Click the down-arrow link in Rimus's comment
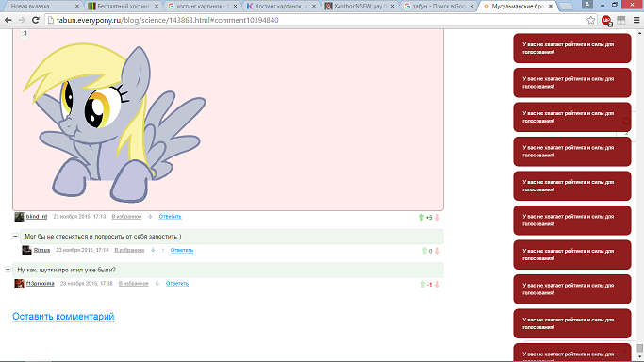Image resolution: width=644 pixels, height=362 pixels. [x=153, y=250]
